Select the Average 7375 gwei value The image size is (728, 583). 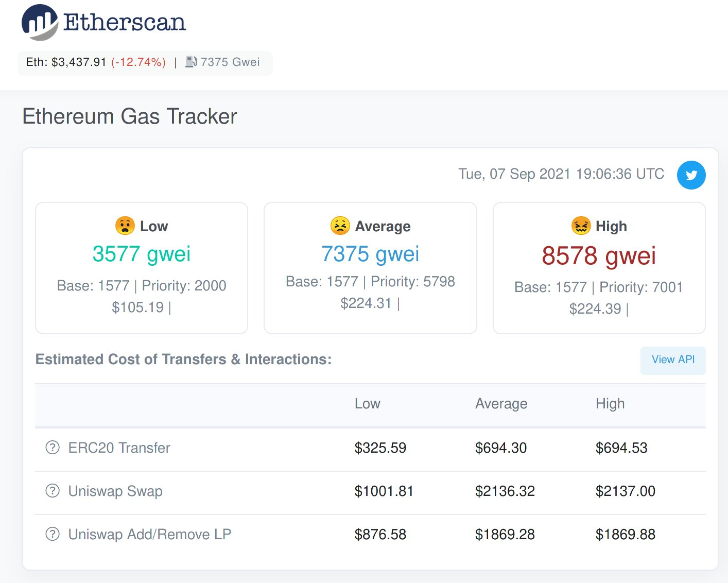pyautogui.click(x=370, y=254)
